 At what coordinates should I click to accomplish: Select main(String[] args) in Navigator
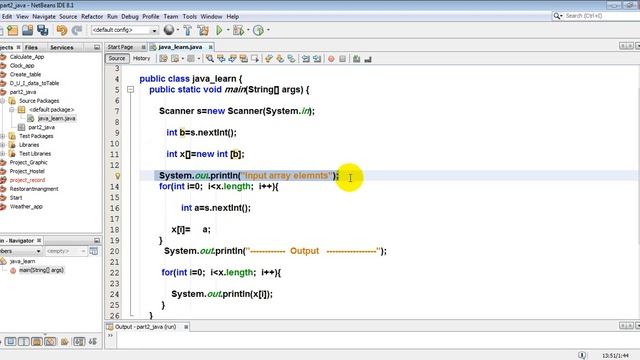tap(41, 270)
